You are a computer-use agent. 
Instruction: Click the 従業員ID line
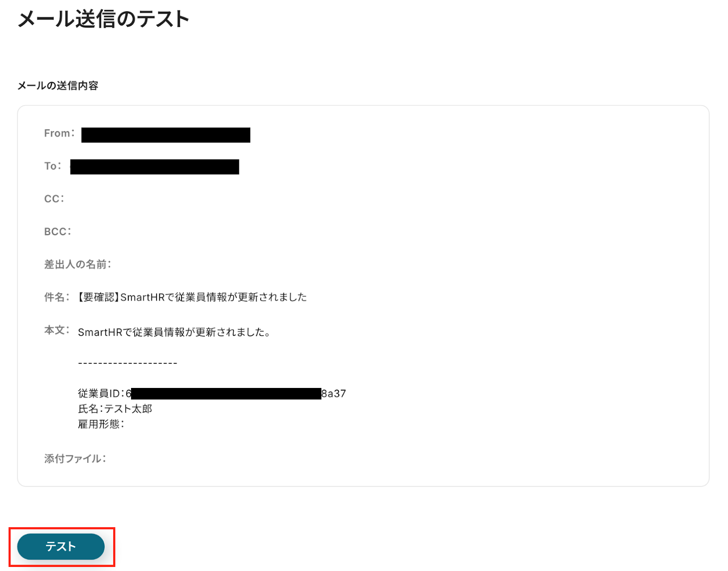tap(212, 393)
